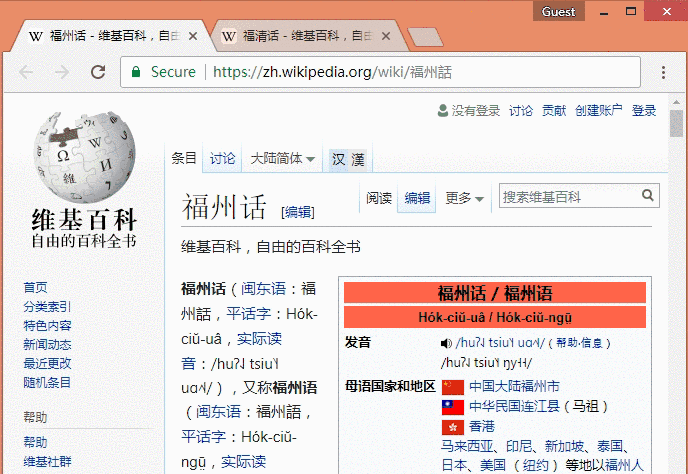Click the first 闽东语 link in the article
The height and width of the screenshot is (474, 688).
pos(263,289)
